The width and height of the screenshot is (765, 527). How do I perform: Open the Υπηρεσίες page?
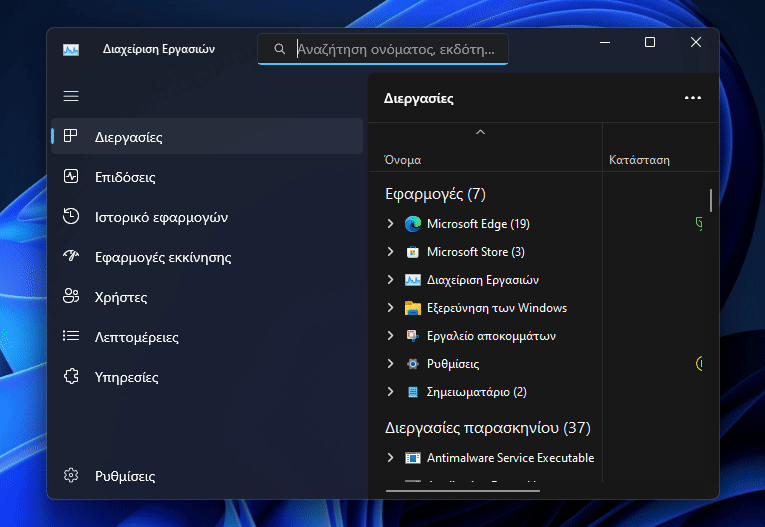207,377
